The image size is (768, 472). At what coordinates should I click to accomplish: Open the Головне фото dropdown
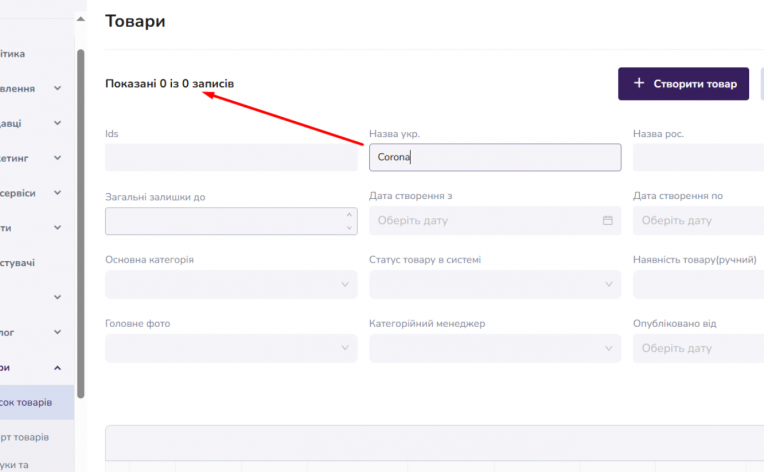pyautogui.click(x=231, y=348)
